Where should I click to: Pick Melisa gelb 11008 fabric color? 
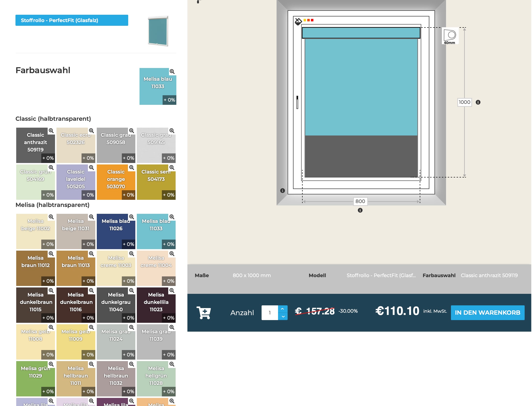point(35,342)
